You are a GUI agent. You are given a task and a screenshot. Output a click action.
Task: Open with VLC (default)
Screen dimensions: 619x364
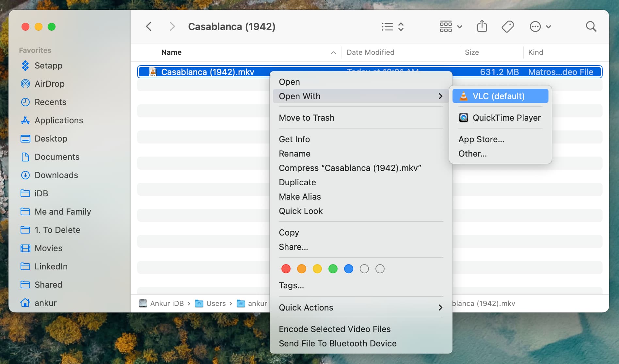point(500,96)
